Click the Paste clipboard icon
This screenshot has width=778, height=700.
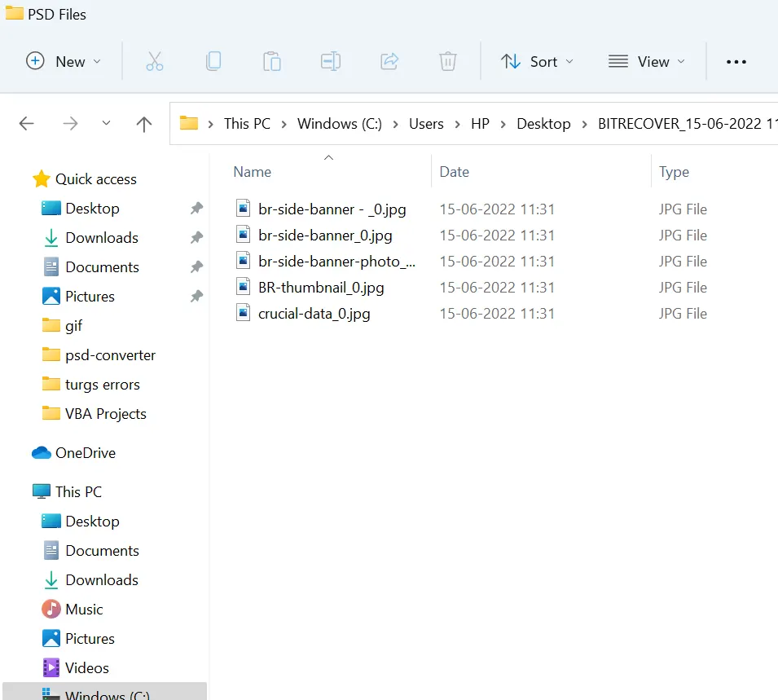[x=272, y=61]
